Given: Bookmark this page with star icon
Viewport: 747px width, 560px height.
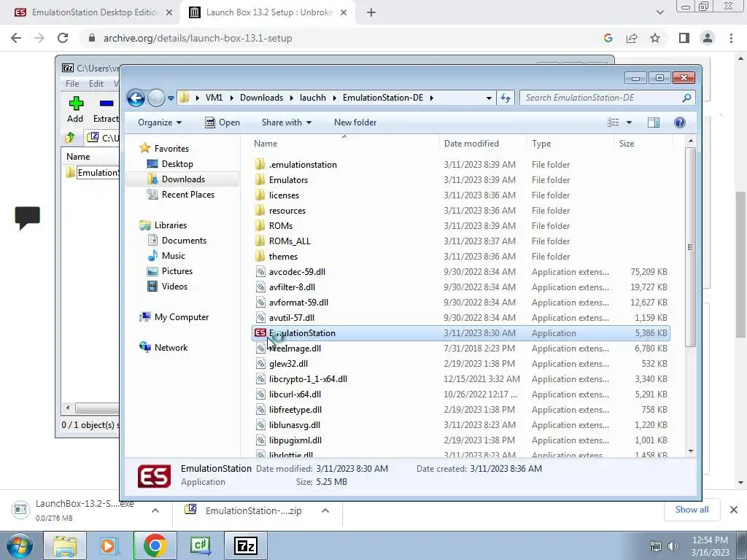Looking at the screenshot, I should 655,38.
